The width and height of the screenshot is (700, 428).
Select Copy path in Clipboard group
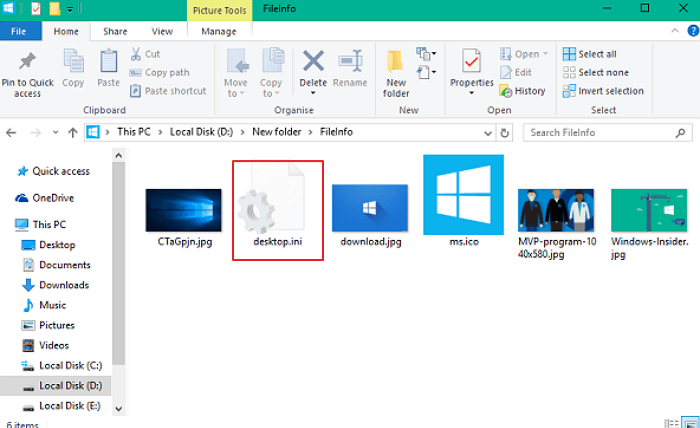point(159,72)
